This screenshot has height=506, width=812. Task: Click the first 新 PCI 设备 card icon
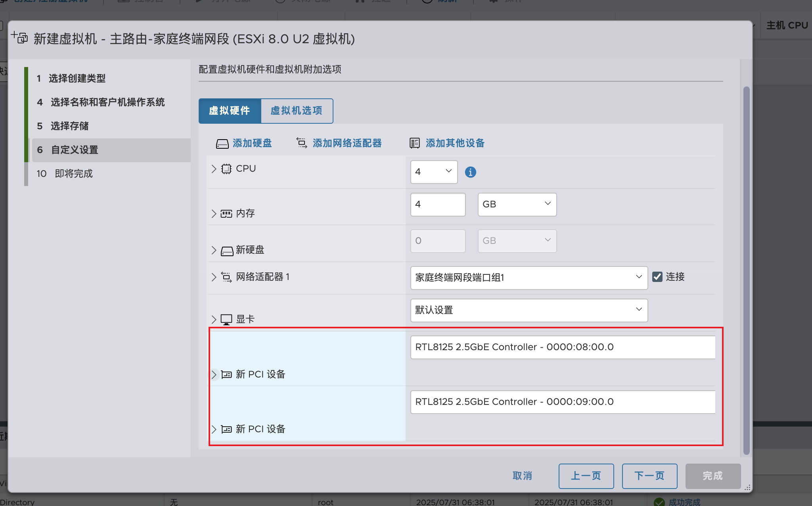pos(226,374)
